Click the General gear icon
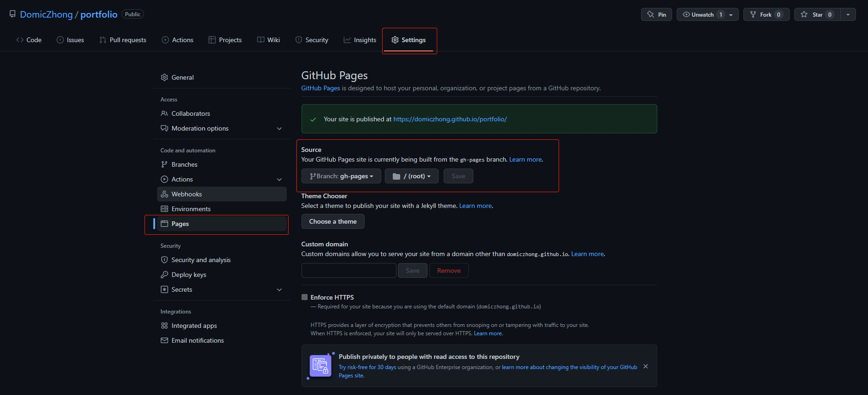 (164, 77)
